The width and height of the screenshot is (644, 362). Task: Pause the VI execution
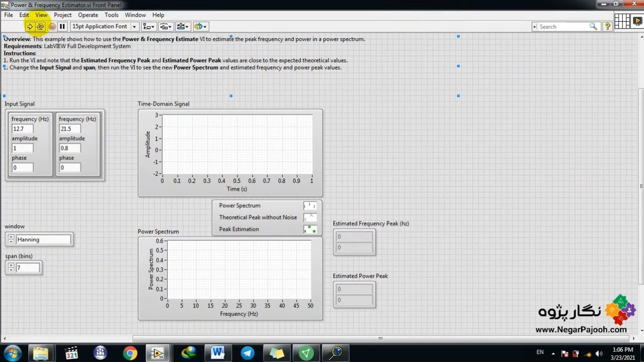pyautogui.click(x=62, y=27)
